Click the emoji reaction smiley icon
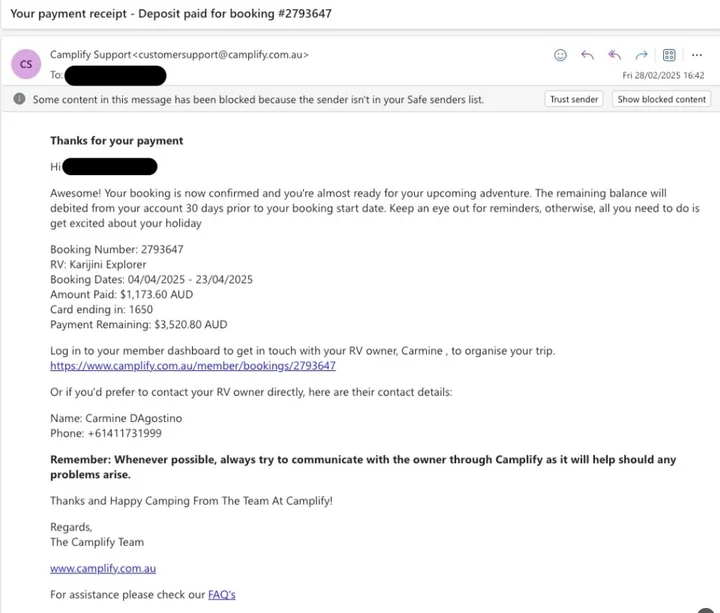This screenshot has width=720, height=613. (560, 55)
